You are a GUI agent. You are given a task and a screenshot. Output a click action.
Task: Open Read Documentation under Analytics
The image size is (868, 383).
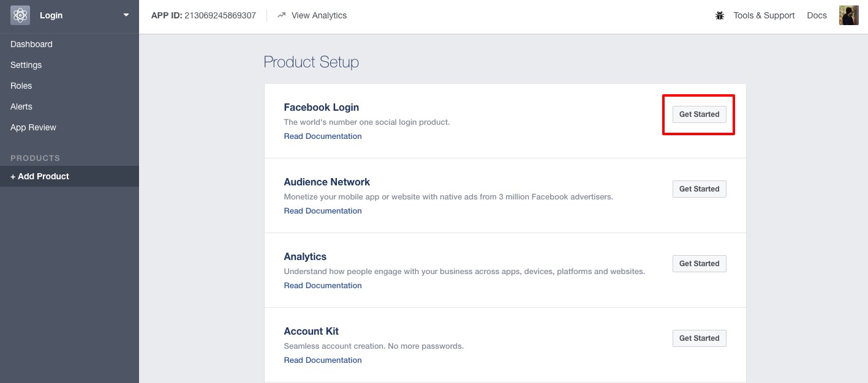323,285
